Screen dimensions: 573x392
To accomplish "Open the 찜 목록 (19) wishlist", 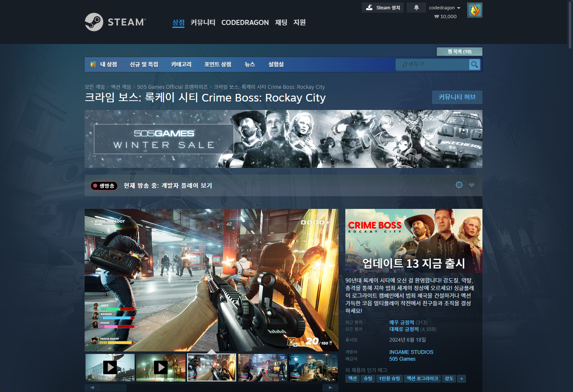I will click(x=460, y=52).
